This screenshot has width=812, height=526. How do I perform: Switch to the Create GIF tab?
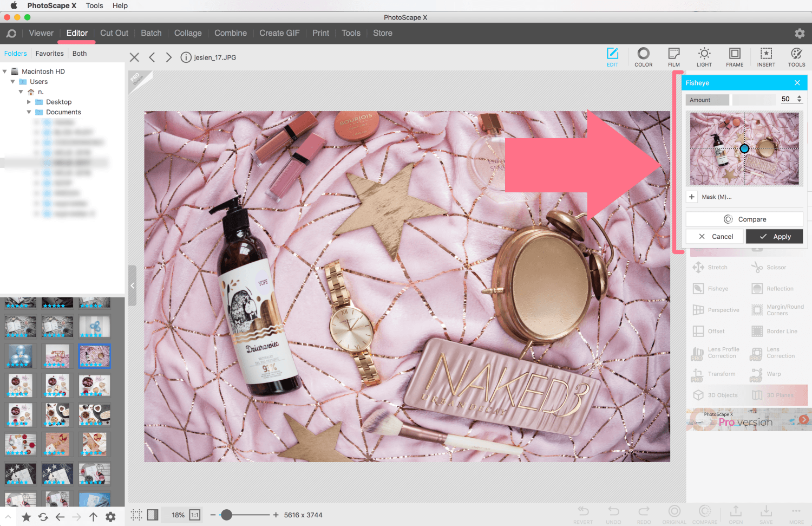click(279, 33)
